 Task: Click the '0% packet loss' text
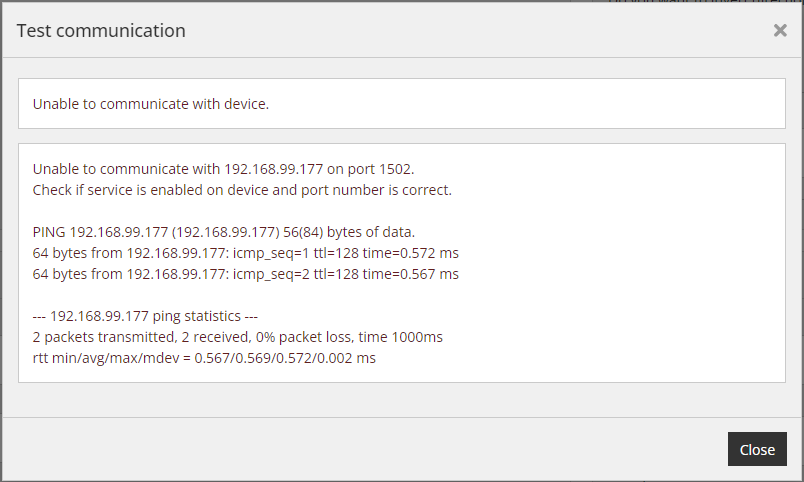coord(304,337)
